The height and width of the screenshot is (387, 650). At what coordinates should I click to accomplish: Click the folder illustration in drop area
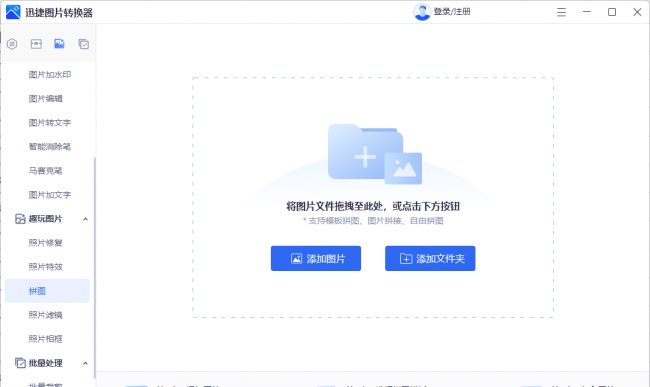[375, 154]
